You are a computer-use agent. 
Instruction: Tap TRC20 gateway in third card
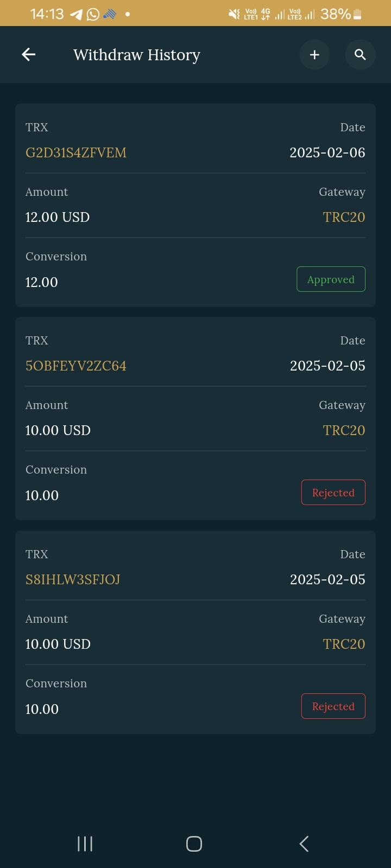[344, 644]
